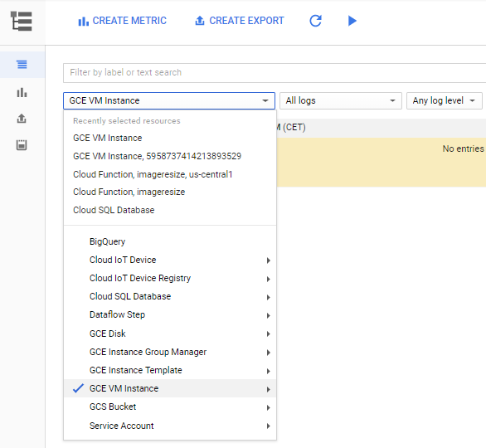Choose Cloud IoT Device resource label

point(123,260)
